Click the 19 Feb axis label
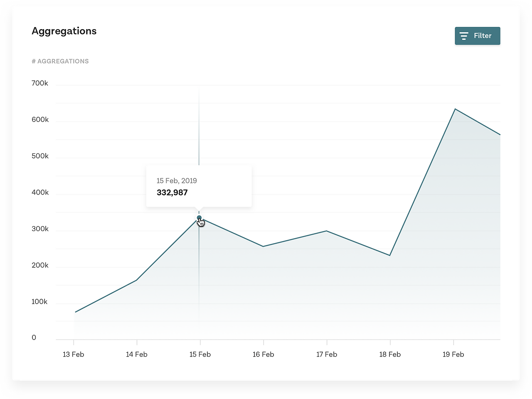 click(453, 355)
